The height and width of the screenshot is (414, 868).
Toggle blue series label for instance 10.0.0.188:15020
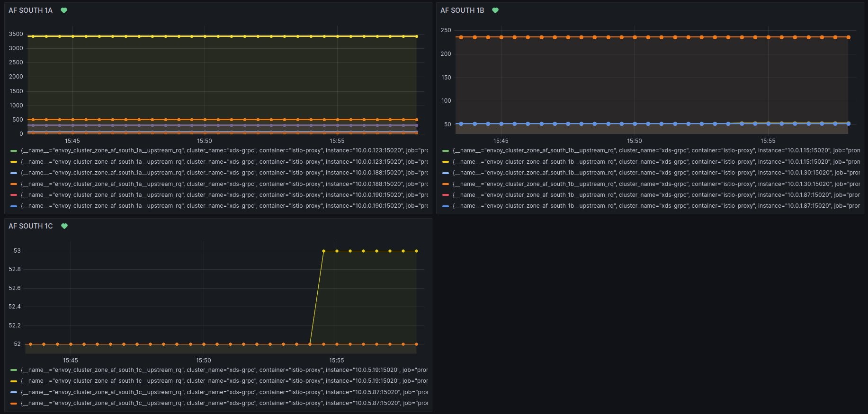pyautogui.click(x=224, y=173)
